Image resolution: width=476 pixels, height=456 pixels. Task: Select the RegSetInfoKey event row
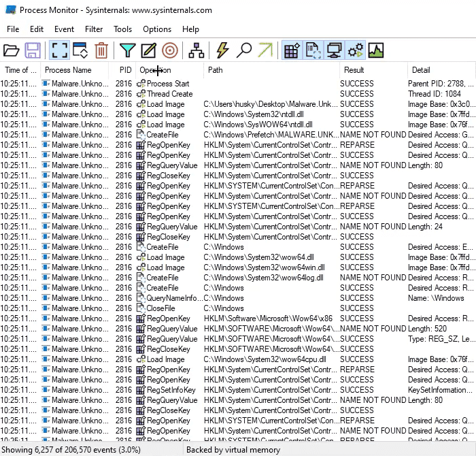coord(238,390)
